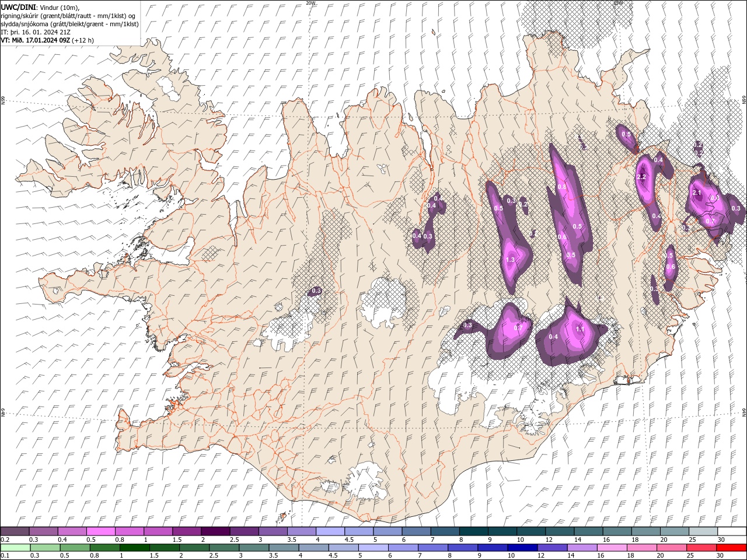
Task: Click the darkest purple swatch labeled 2
Action: (x=215, y=531)
